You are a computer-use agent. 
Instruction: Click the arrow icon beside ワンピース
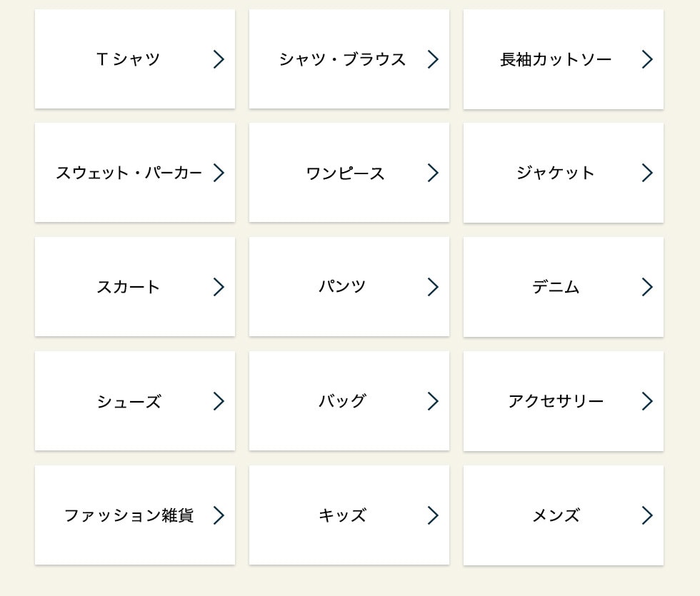(433, 173)
